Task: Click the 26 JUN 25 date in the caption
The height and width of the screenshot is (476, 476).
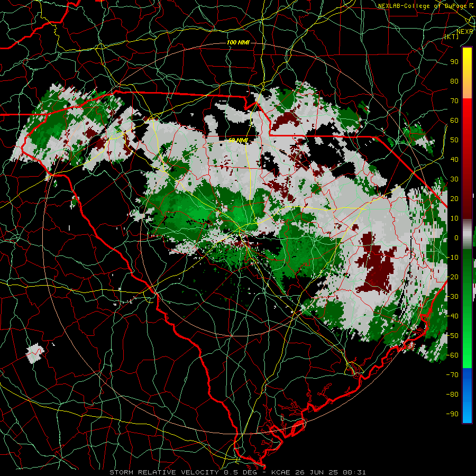Action: coord(317,472)
